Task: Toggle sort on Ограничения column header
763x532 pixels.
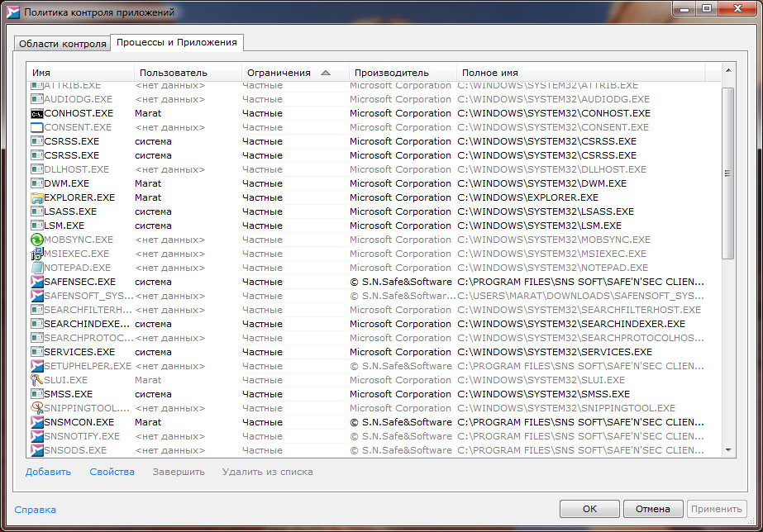Action: (295, 73)
